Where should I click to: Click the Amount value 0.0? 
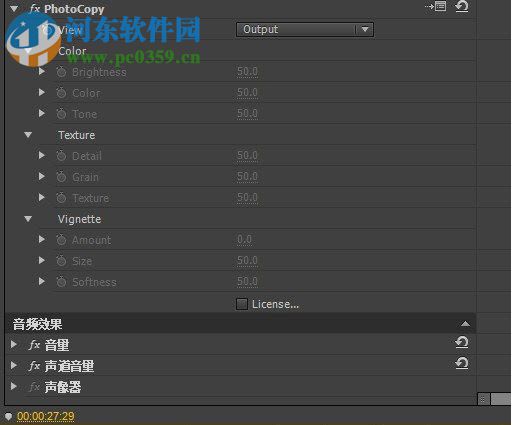[244, 240]
